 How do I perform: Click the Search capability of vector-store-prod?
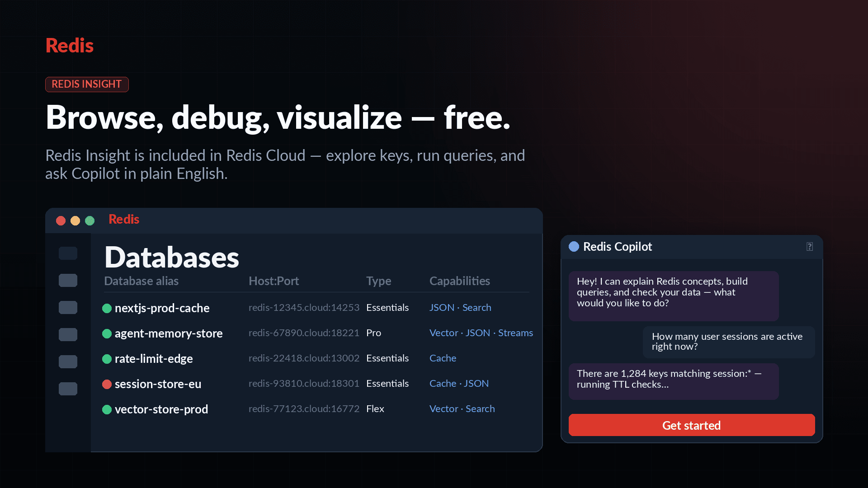480,409
